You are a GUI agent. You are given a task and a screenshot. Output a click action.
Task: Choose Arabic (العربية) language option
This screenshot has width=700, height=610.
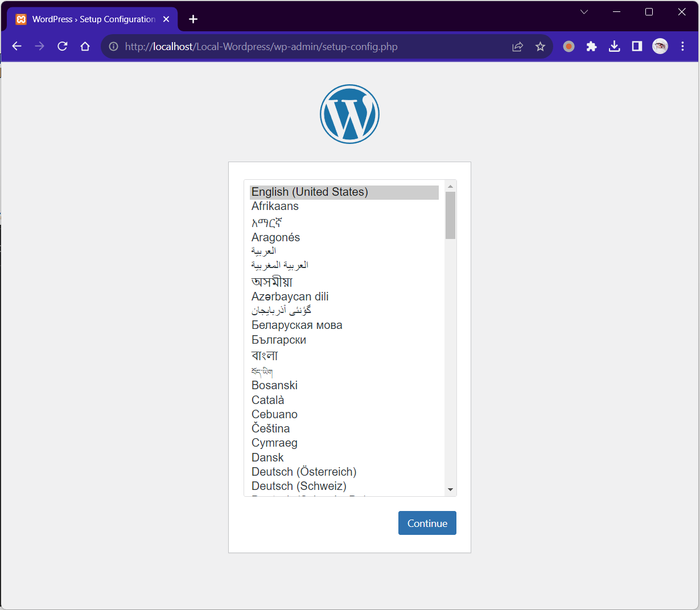tap(344, 251)
